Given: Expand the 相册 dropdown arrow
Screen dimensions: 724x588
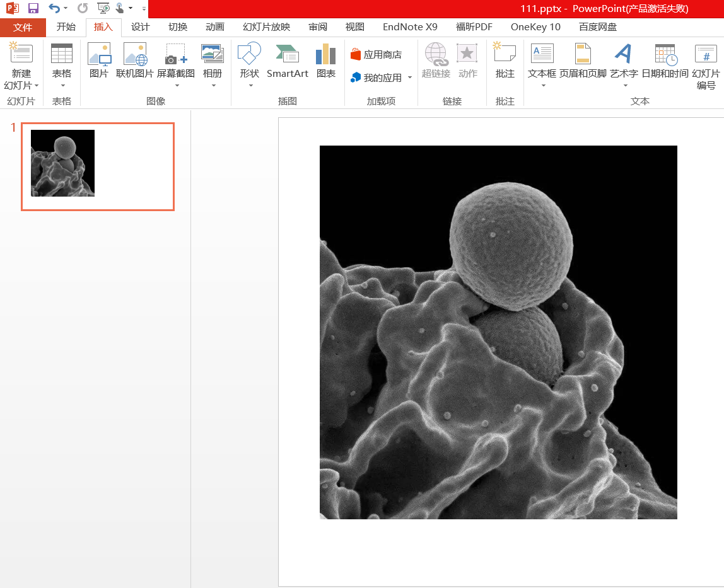Looking at the screenshot, I should point(213,85).
